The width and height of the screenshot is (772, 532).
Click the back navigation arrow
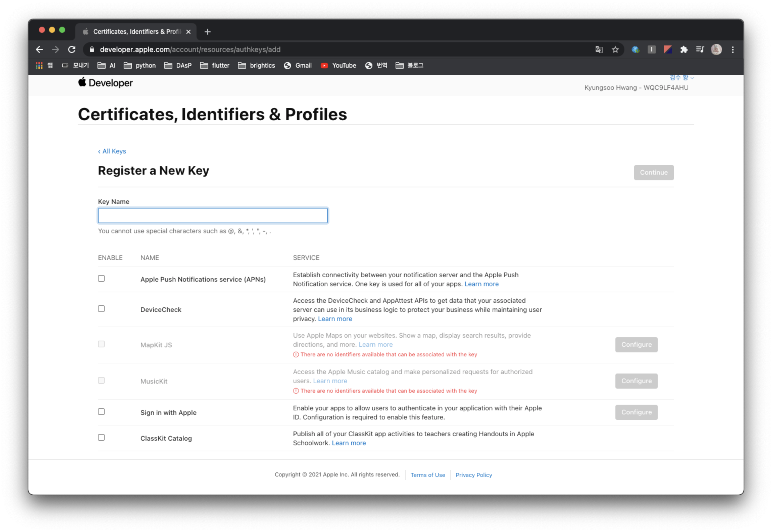click(39, 50)
